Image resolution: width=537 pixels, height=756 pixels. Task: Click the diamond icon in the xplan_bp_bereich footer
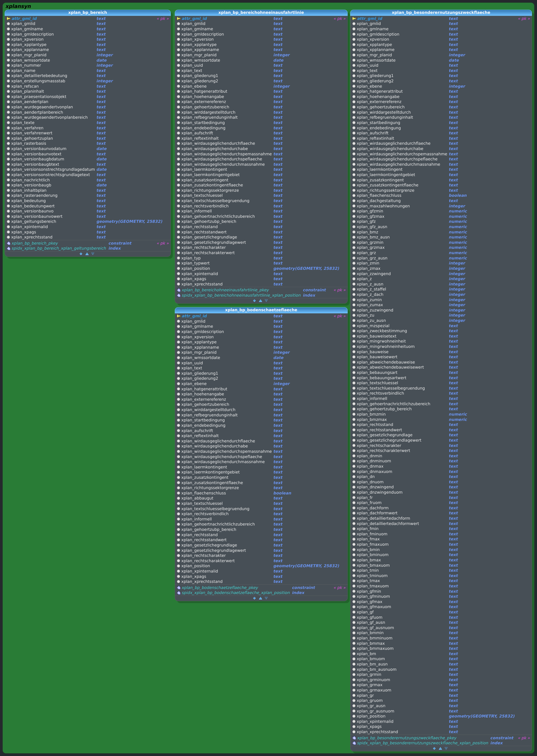pyautogui.click(x=81, y=254)
